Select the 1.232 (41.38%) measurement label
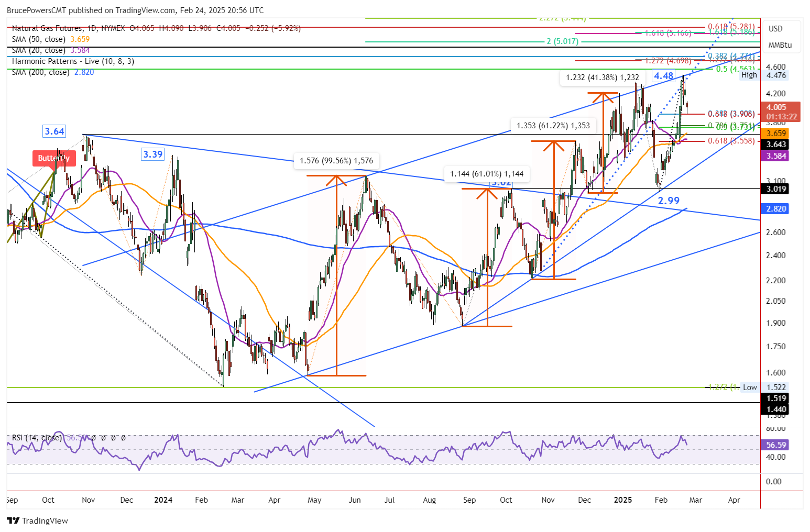Screen dimensions: 810x532 [x=603, y=77]
